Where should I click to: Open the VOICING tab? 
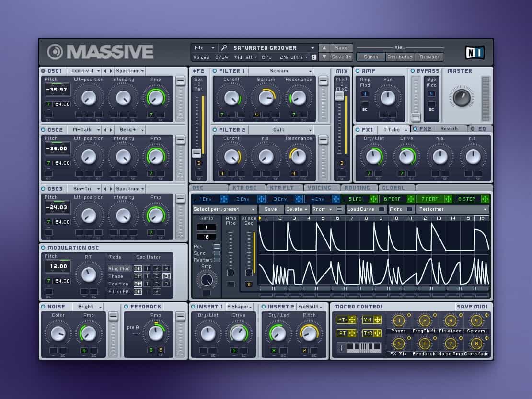(x=320, y=188)
